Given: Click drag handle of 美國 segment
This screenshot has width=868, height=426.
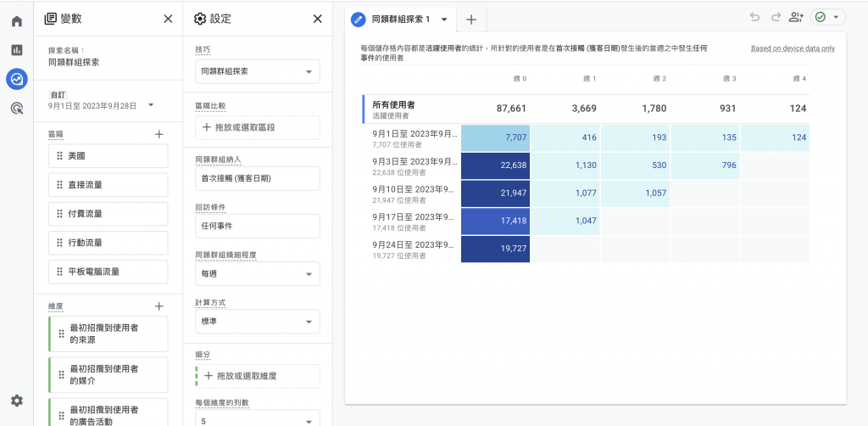Looking at the screenshot, I should [x=60, y=156].
